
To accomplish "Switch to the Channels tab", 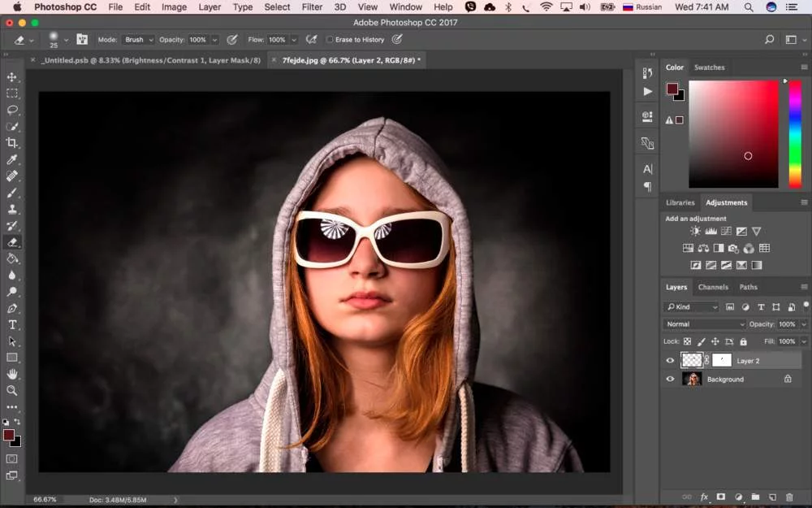I will [713, 287].
